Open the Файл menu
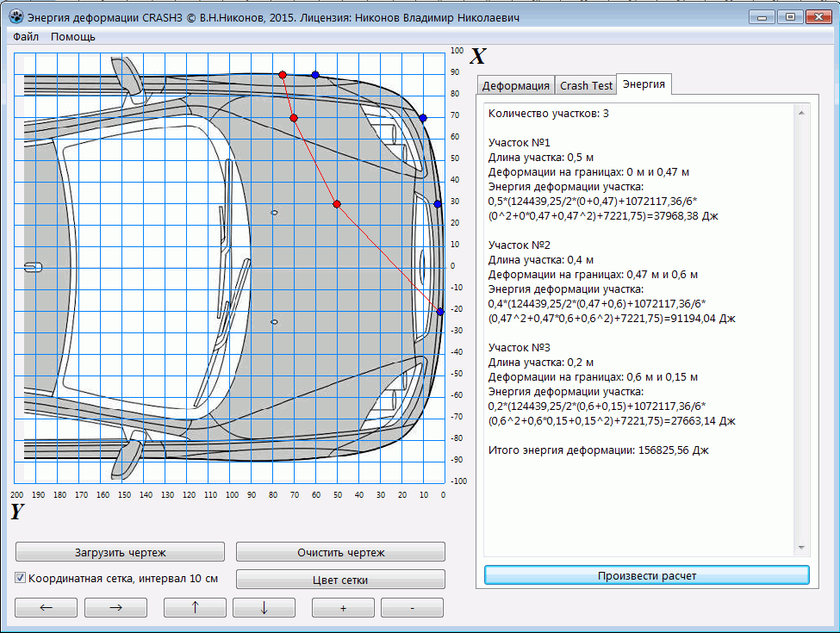 pyautogui.click(x=26, y=37)
